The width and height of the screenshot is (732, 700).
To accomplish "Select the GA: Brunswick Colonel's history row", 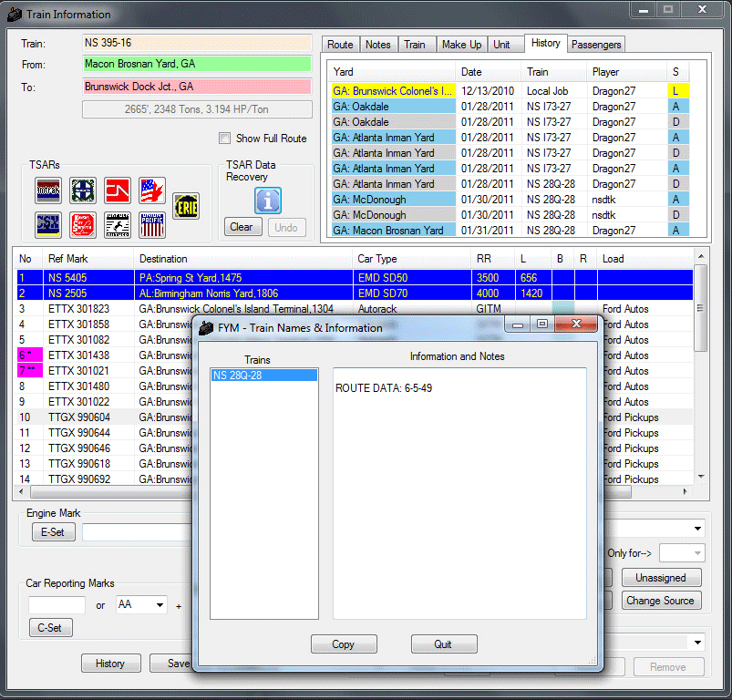I will [x=510, y=91].
